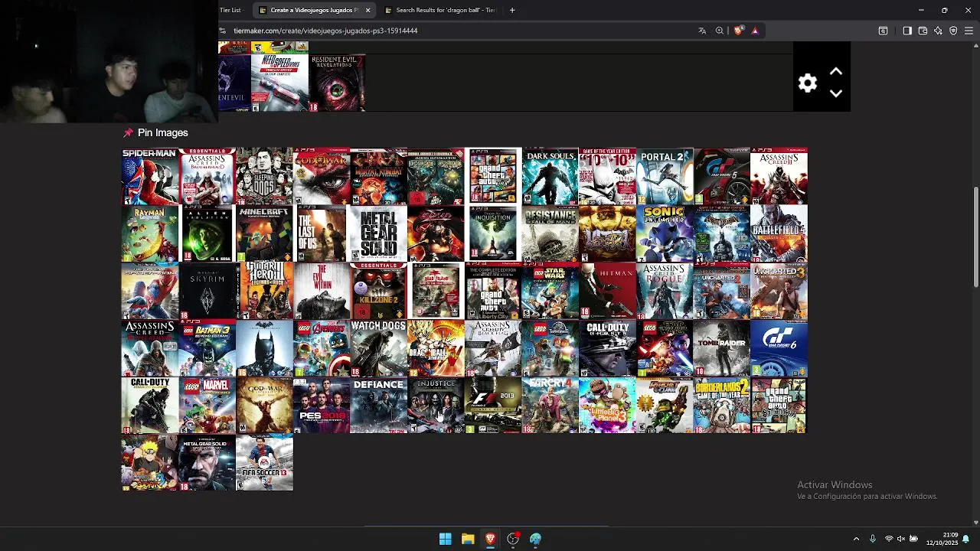The image size is (980, 551).
Task: Select Resident Evil Revelations 2 in tier row
Action: (337, 83)
